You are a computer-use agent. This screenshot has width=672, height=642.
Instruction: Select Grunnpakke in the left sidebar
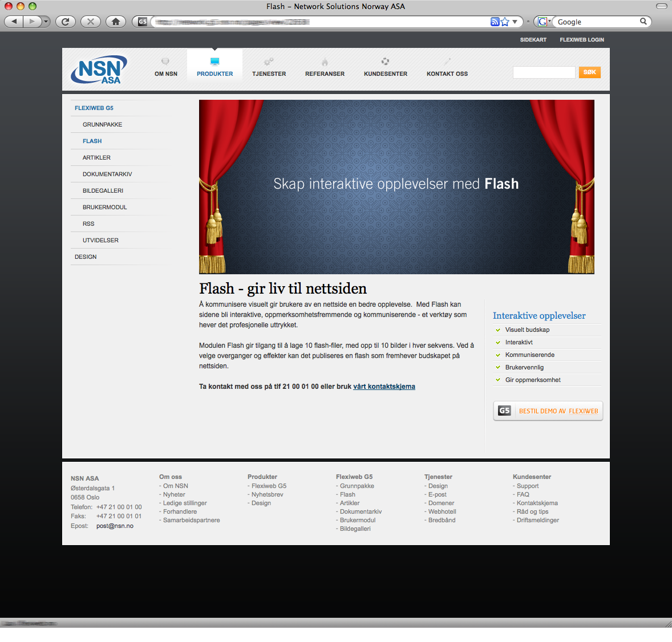[102, 124]
